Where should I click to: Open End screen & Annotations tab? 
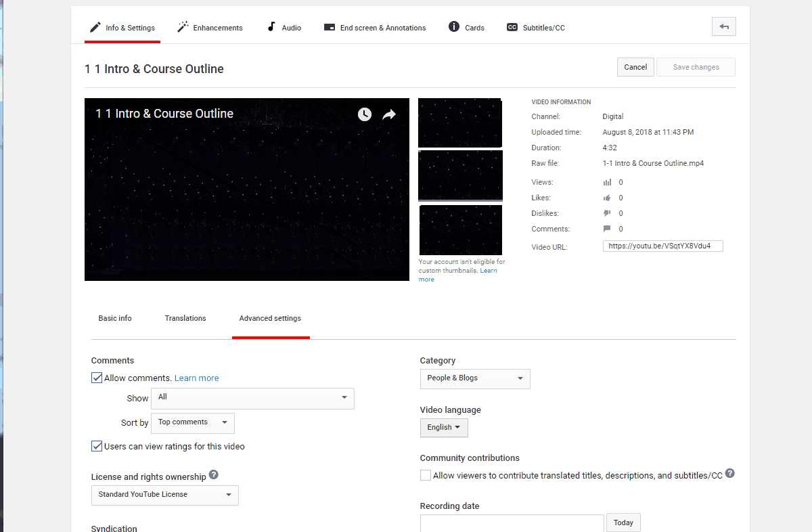coord(375,28)
